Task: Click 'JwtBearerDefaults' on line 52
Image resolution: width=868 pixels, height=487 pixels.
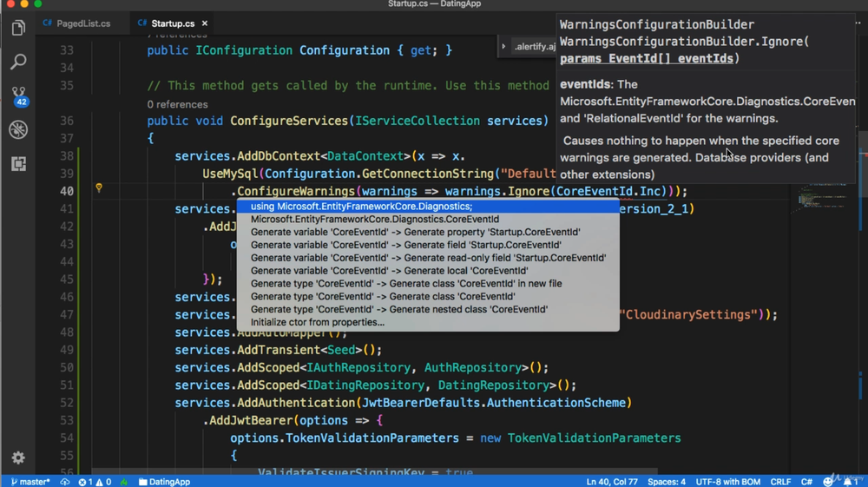Action: (421, 403)
